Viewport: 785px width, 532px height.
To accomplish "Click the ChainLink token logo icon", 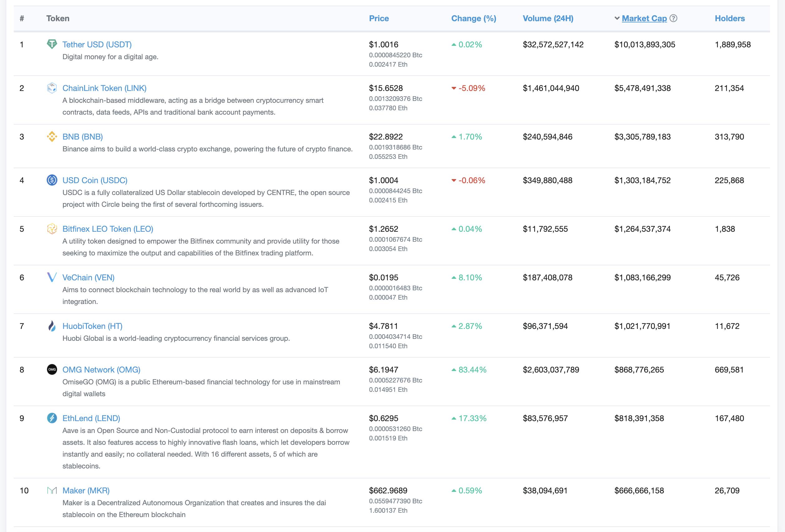I will pyautogui.click(x=52, y=88).
